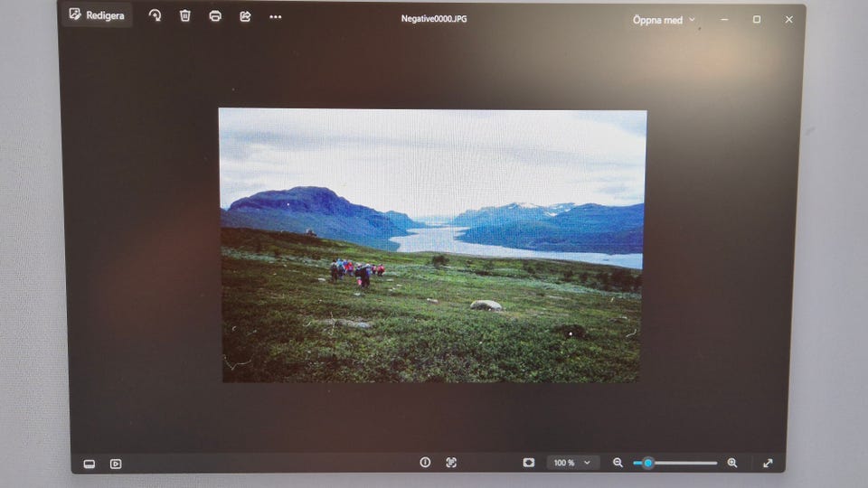Viewport: 868px width, 488px height.
Task: Open the three-dot more options menu
Action: [275, 17]
